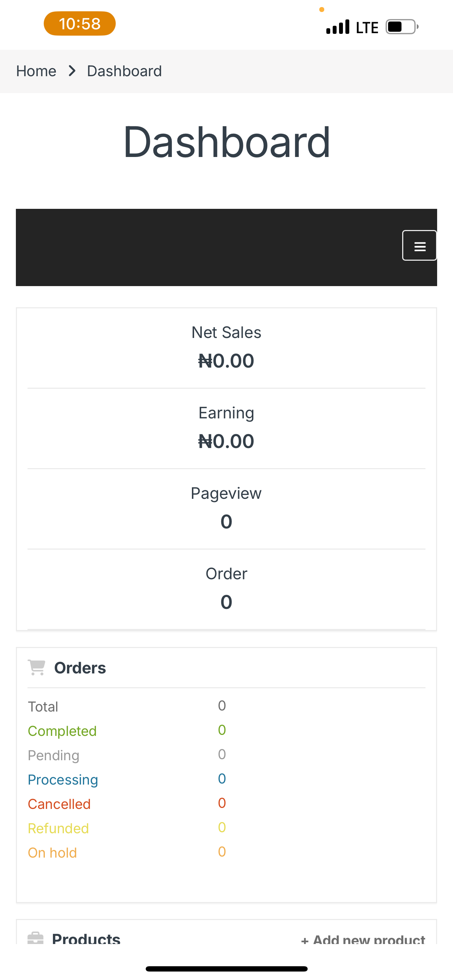
Task: Tap the Net Sales amount
Action: point(226,361)
